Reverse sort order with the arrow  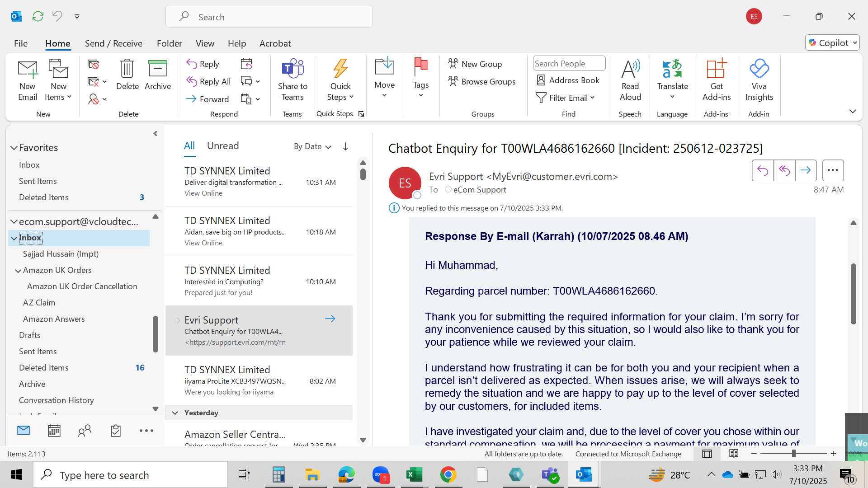click(345, 146)
